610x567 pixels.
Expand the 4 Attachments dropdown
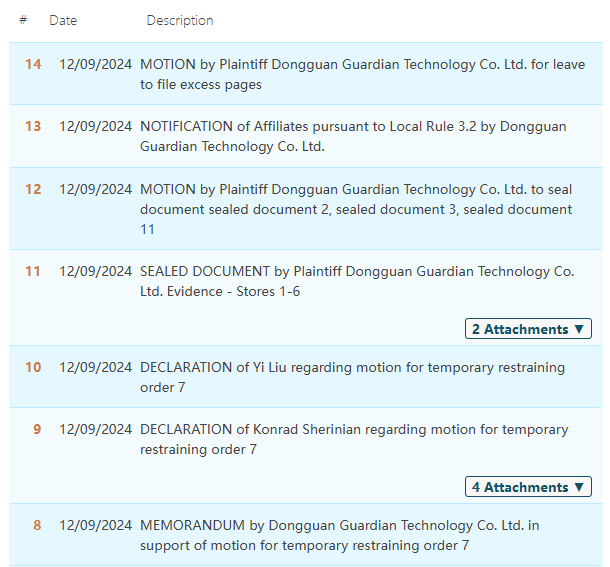[528, 487]
